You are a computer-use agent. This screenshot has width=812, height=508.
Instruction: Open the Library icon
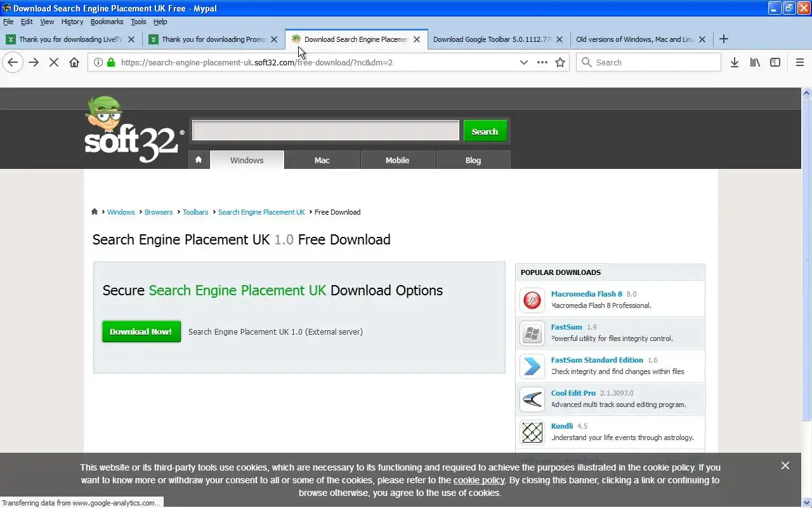(755, 62)
